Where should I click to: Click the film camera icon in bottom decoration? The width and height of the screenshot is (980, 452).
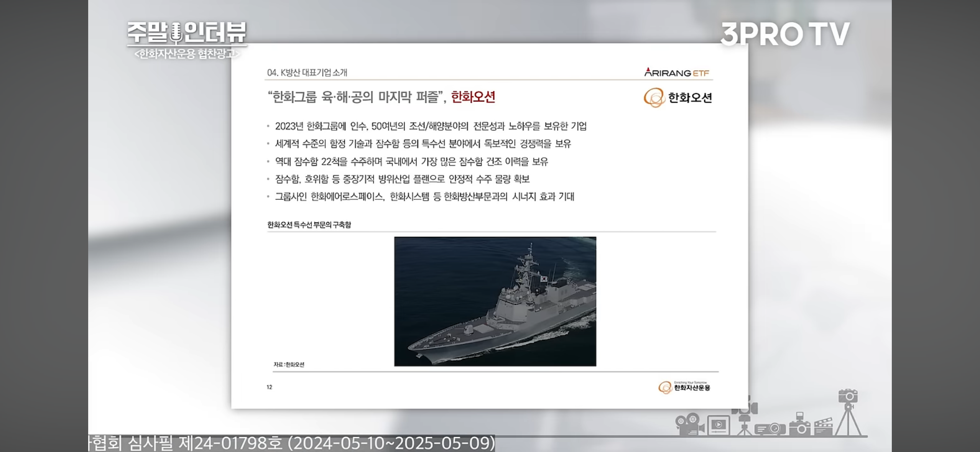click(x=690, y=424)
